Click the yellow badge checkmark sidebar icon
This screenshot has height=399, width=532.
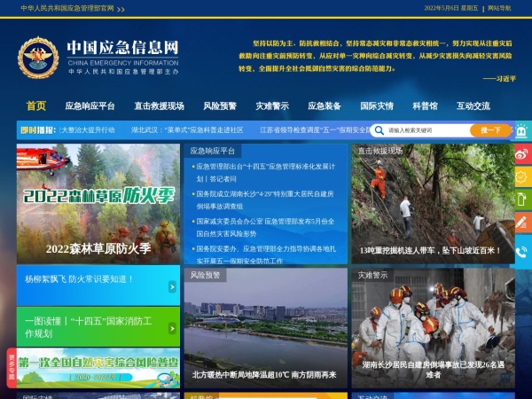[522, 176]
